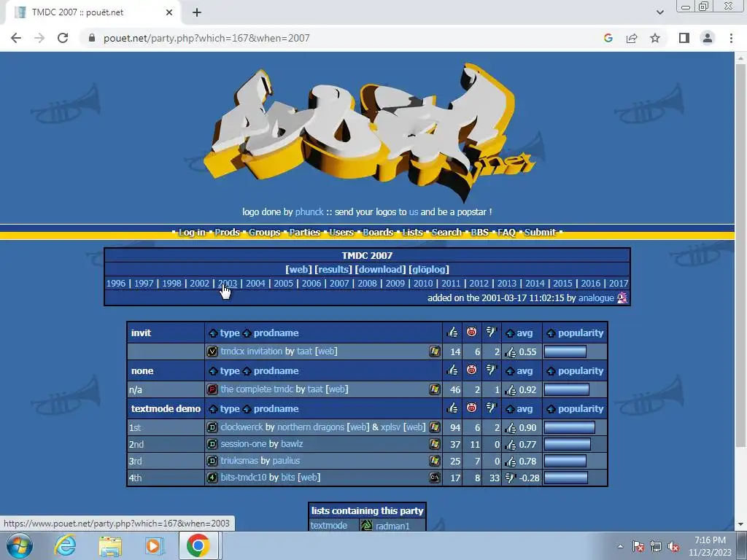Click the type icon for session-one
Image resolution: width=747 pixels, height=560 pixels.
click(x=212, y=444)
